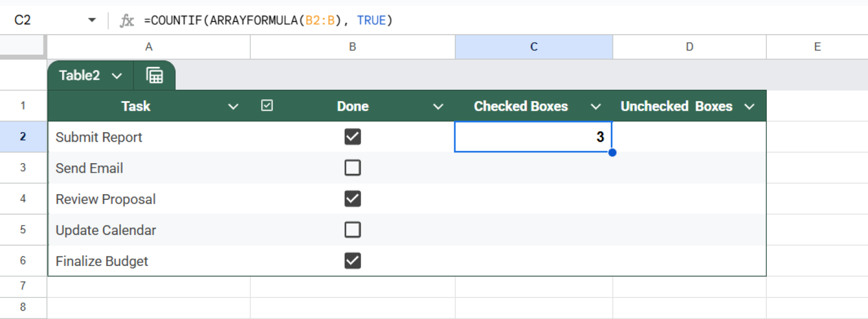Uncheck the Review Proposal checkbox
Viewport: 868px width, 319px height.
click(353, 199)
